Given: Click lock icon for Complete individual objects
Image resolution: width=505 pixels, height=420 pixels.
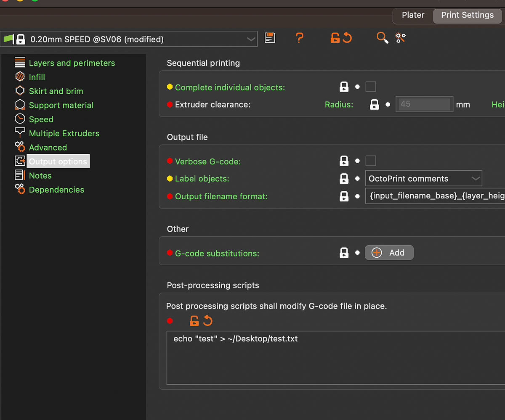Looking at the screenshot, I should (344, 87).
